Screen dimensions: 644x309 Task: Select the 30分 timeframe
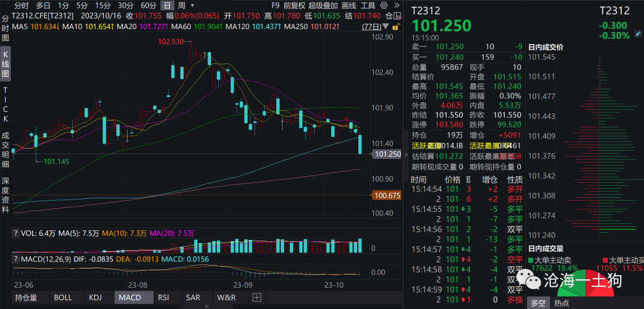pyautogui.click(x=125, y=6)
